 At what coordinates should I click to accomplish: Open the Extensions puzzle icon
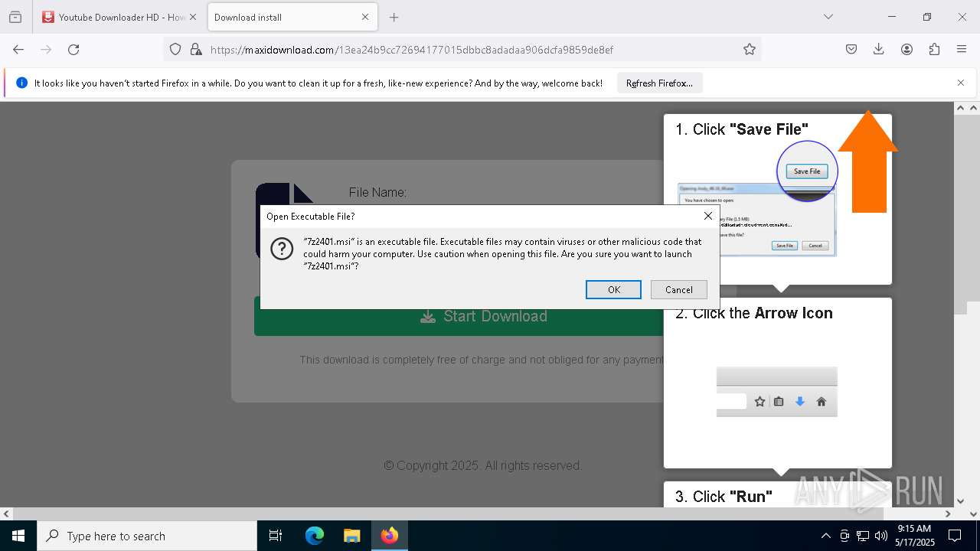(x=934, y=49)
